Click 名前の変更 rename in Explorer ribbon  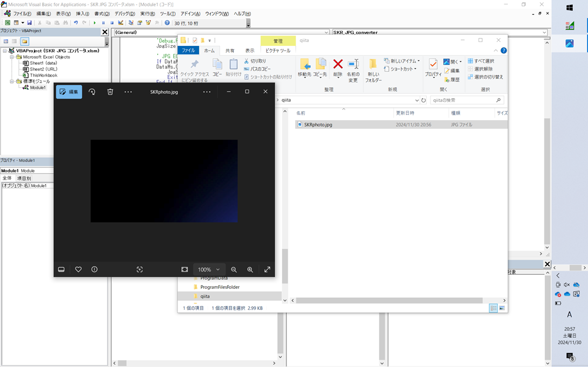pyautogui.click(x=353, y=71)
